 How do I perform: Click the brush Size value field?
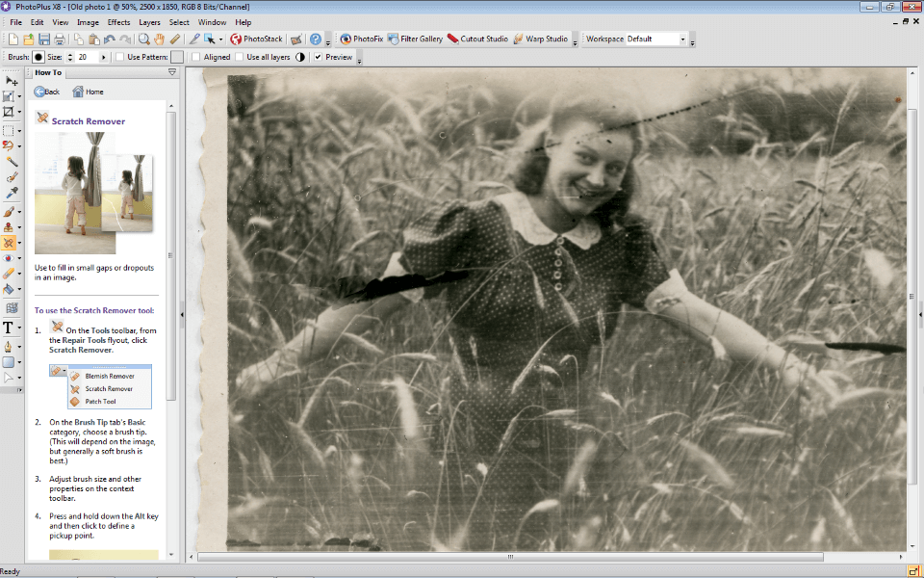click(x=87, y=57)
